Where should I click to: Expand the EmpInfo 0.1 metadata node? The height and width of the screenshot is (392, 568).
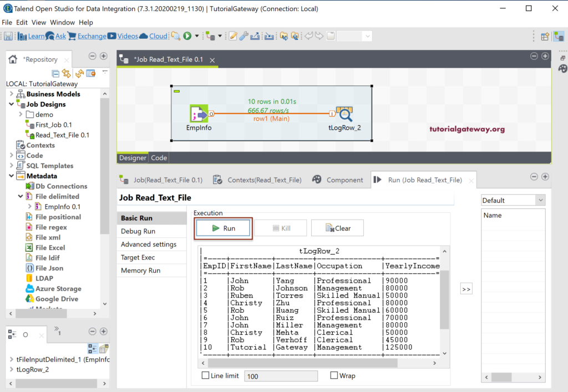(30, 206)
